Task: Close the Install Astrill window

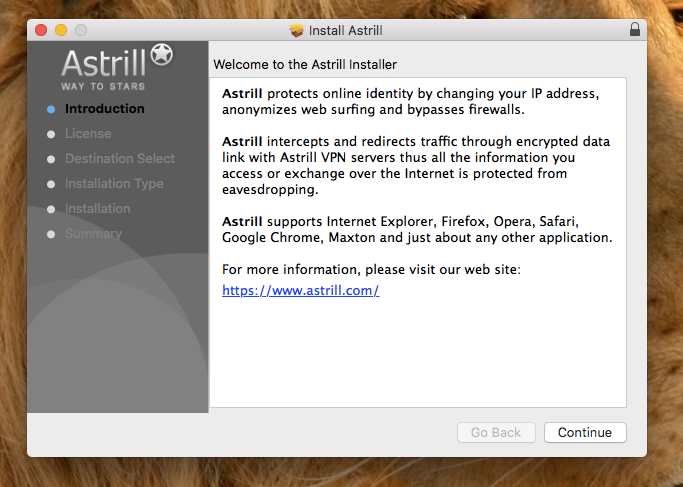Action: click(41, 30)
